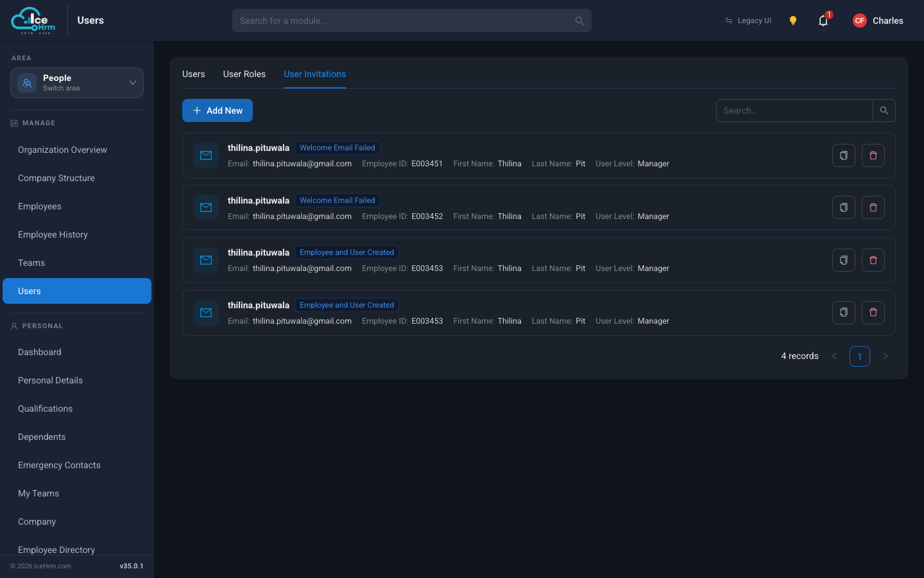
Task: Open the notifications bell
Action: [x=823, y=21]
